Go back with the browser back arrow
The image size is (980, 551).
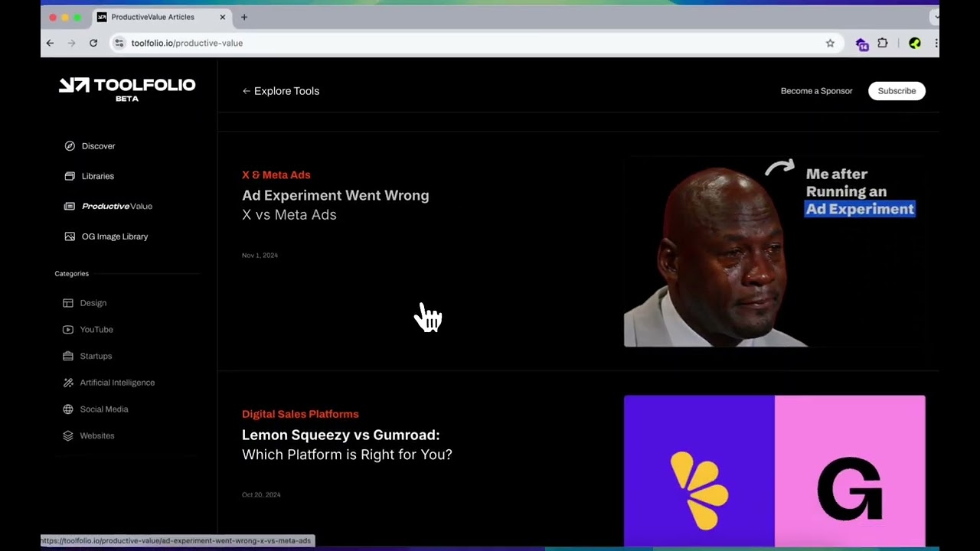[51, 43]
